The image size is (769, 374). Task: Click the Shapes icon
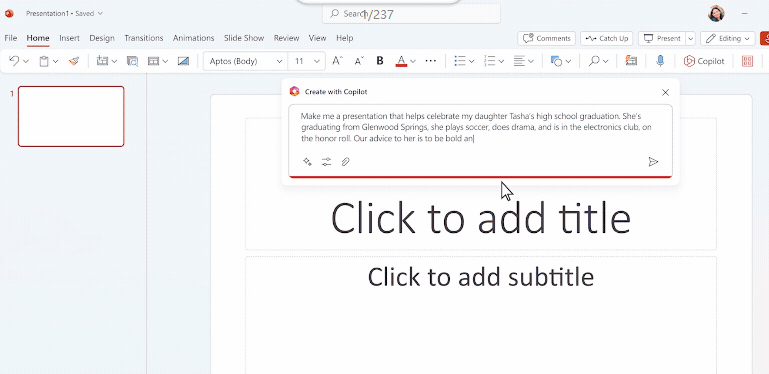556,61
